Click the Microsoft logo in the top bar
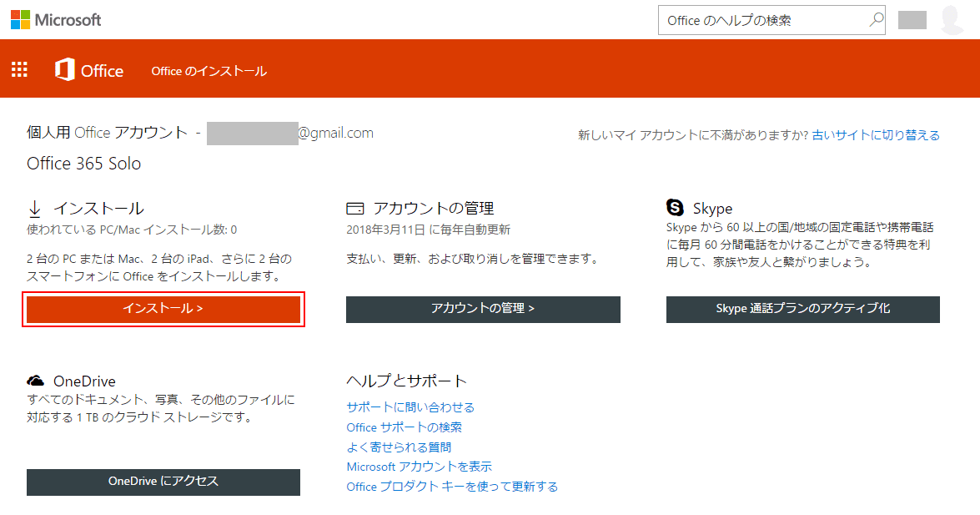Image resolution: width=980 pixels, height=515 pixels. (x=56, y=20)
